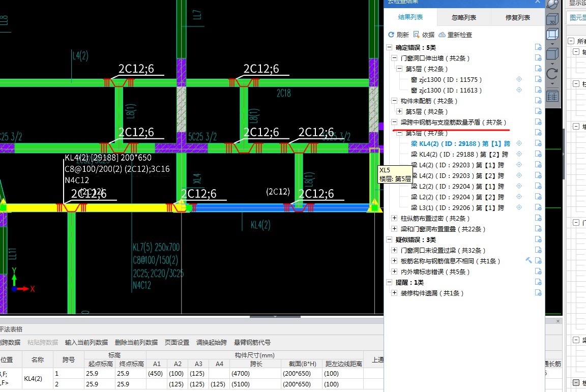This screenshot has height=392, width=586.
Task: Click ignore icon for 柱纵筋布置过密 row
Action: [x=538, y=218]
